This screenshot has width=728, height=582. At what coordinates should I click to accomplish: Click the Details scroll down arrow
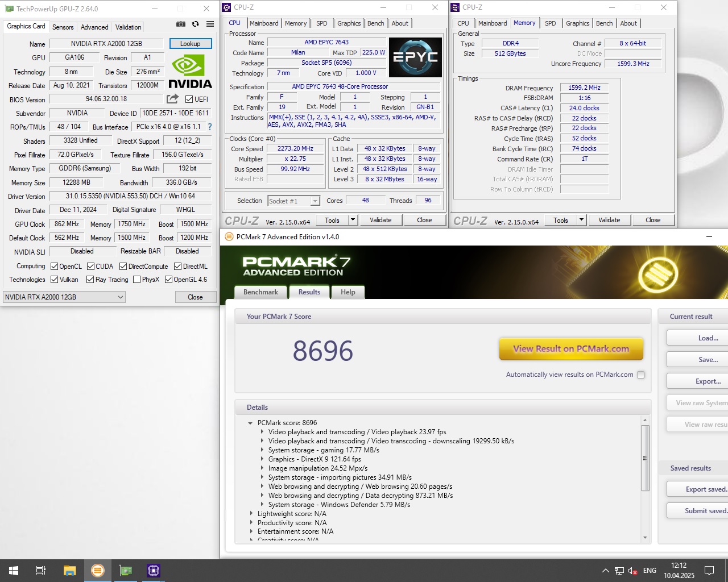645,537
